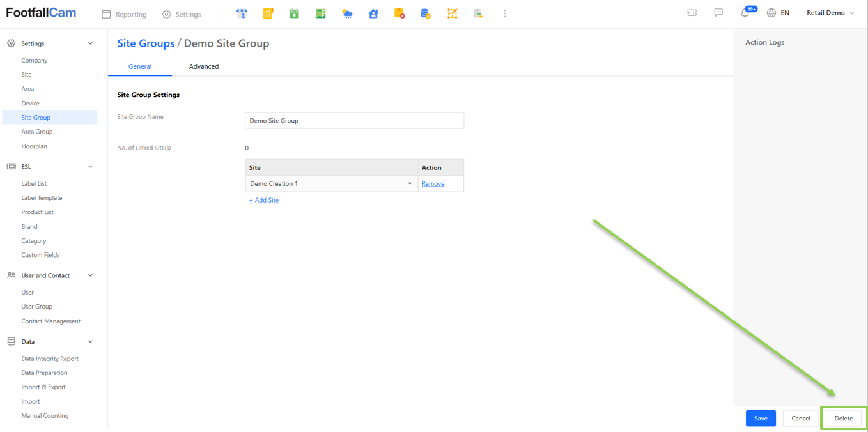Select Area Group in the sidebar
Image resolution: width=868 pixels, height=432 pixels.
click(x=37, y=132)
